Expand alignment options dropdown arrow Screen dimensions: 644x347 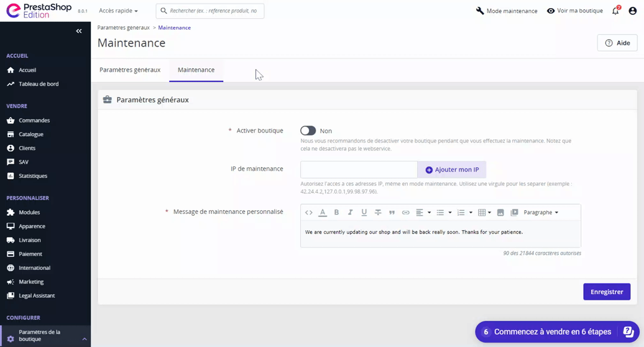click(429, 213)
